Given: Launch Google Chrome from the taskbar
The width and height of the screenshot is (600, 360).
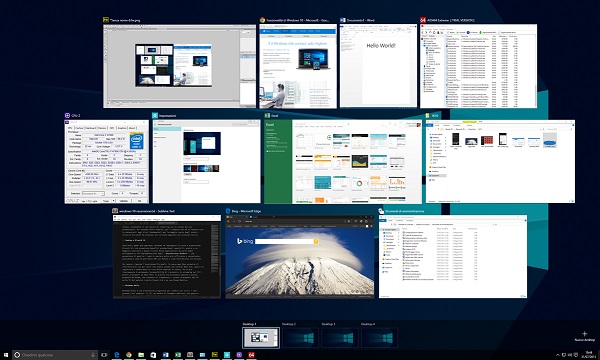Looking at the screenshot, I should (129, 355).
